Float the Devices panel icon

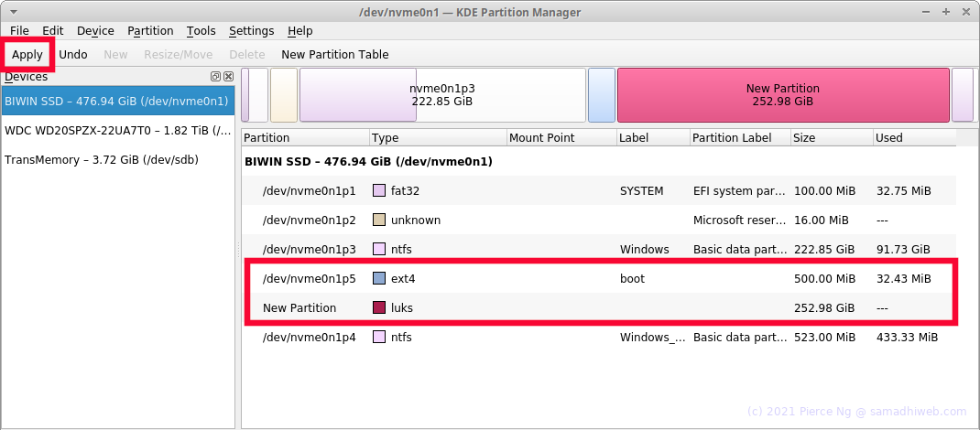pos(215,77)
